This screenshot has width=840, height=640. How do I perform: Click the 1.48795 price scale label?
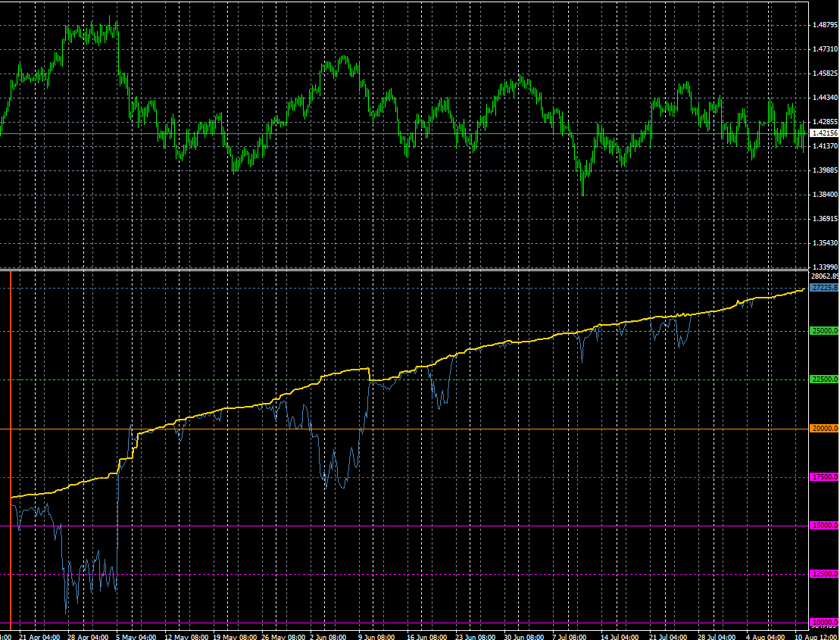[824, 25]
